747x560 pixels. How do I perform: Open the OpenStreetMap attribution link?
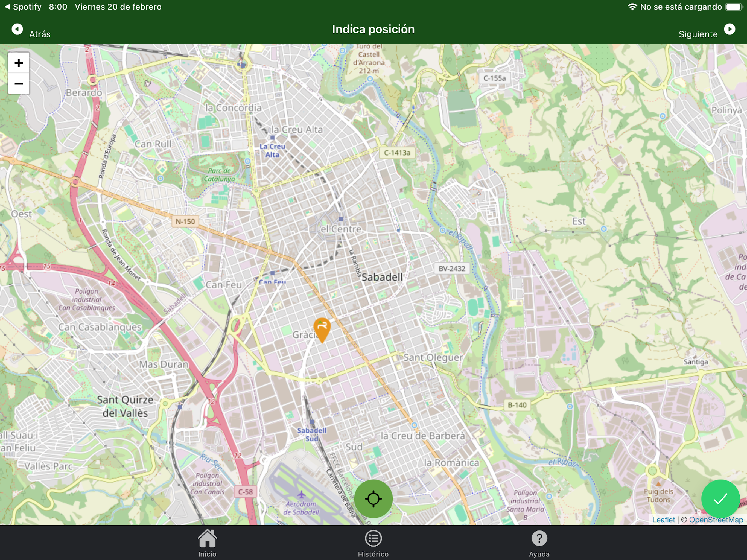click(716, 520)
